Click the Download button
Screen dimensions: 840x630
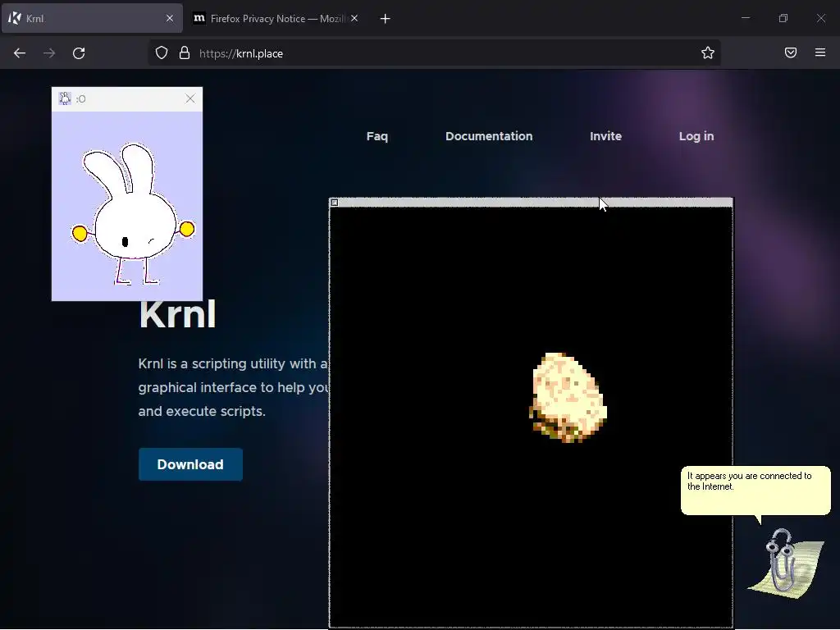[x=190, y=464]
